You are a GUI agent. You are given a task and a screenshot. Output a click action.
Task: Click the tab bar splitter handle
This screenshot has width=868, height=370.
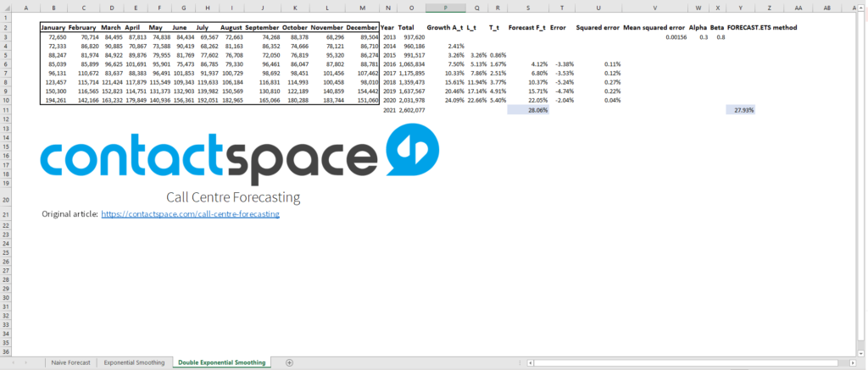click(x=520, y=363)
